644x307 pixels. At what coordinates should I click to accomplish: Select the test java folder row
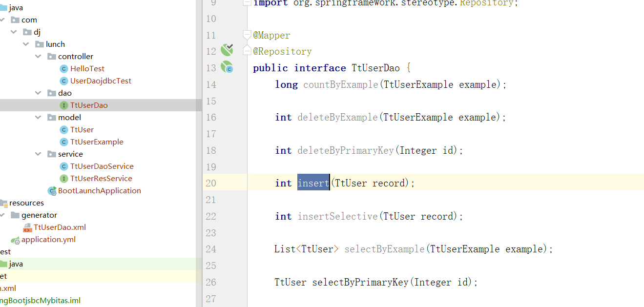coord(101,264)
